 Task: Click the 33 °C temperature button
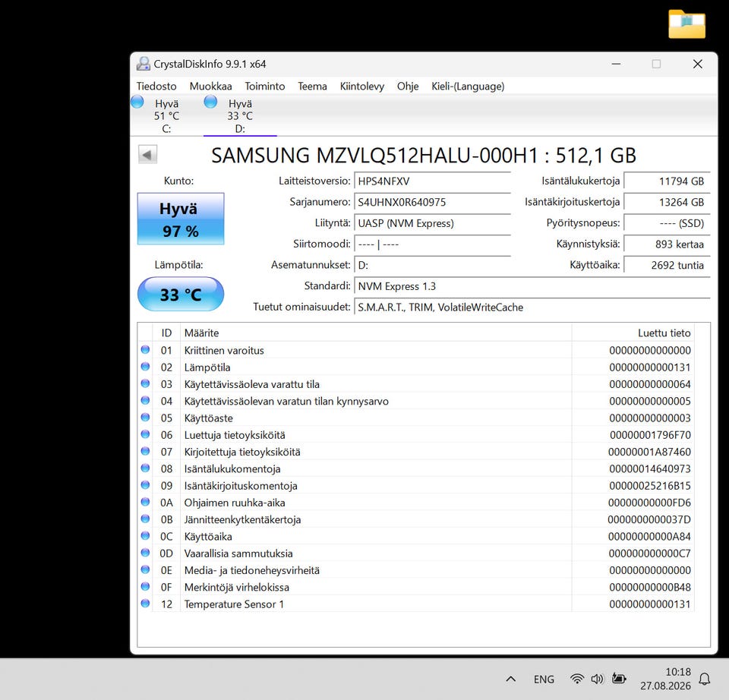click(181, 295)
